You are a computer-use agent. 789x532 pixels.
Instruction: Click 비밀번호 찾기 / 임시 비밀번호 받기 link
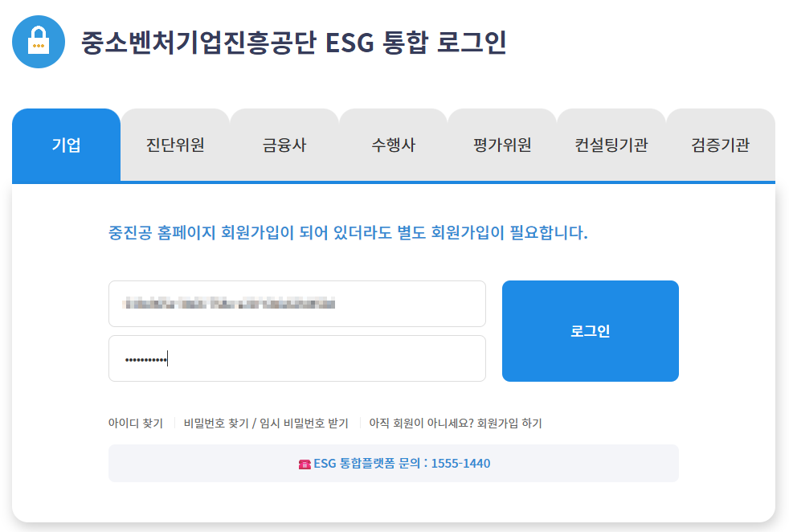[x=266, y=424]
